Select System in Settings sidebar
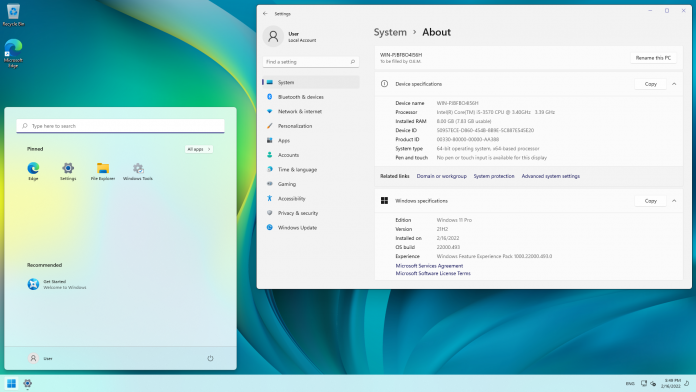 (x=310, y=82)
